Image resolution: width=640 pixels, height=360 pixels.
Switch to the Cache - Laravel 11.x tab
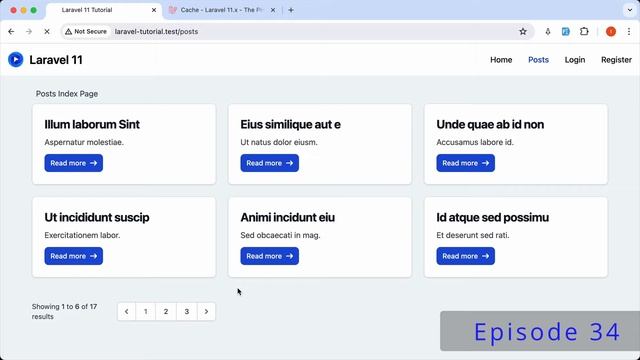pyautogui.click(x=222, y=10)
